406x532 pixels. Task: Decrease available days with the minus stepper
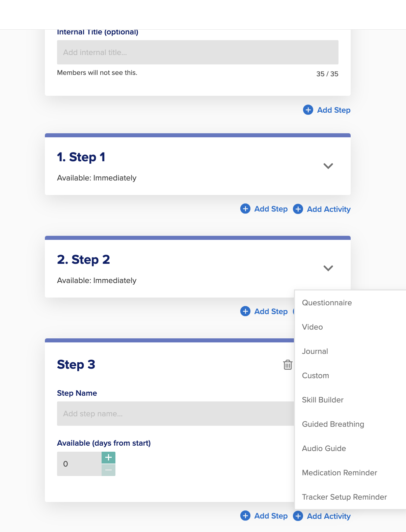click(108, 470)
